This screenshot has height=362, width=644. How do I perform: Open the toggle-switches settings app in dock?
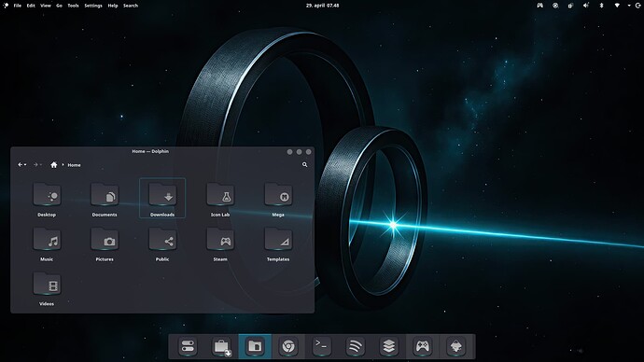coord(188,346)
